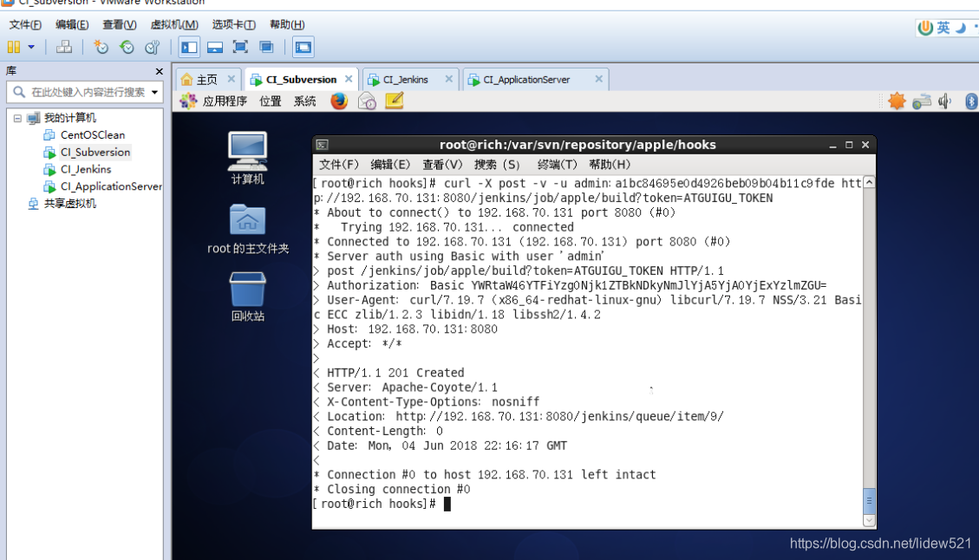The width and height of the screenshot is (979, 560).
Task: Open the terminal 帮助(H) menu
Action: [x=610, y=165]
